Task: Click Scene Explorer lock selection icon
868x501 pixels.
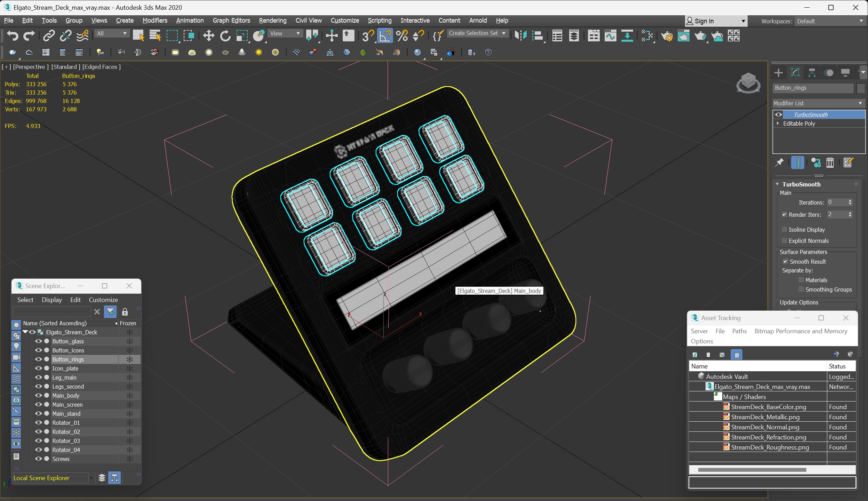Action: tap(125, 312)
